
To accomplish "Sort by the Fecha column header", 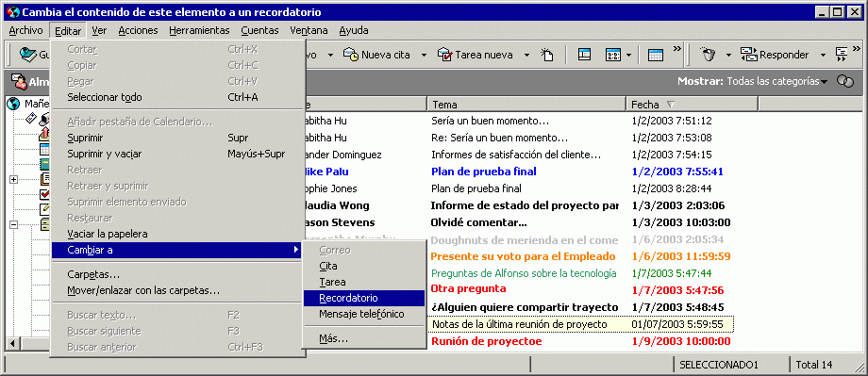I will click(x=692, y=104).
